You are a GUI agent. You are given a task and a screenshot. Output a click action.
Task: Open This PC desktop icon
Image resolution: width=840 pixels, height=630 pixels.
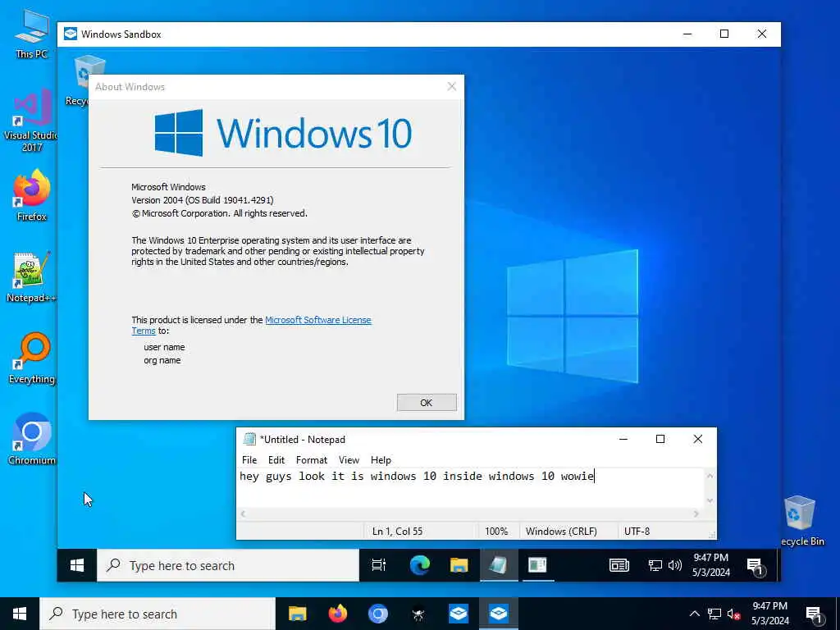point(32,33)
